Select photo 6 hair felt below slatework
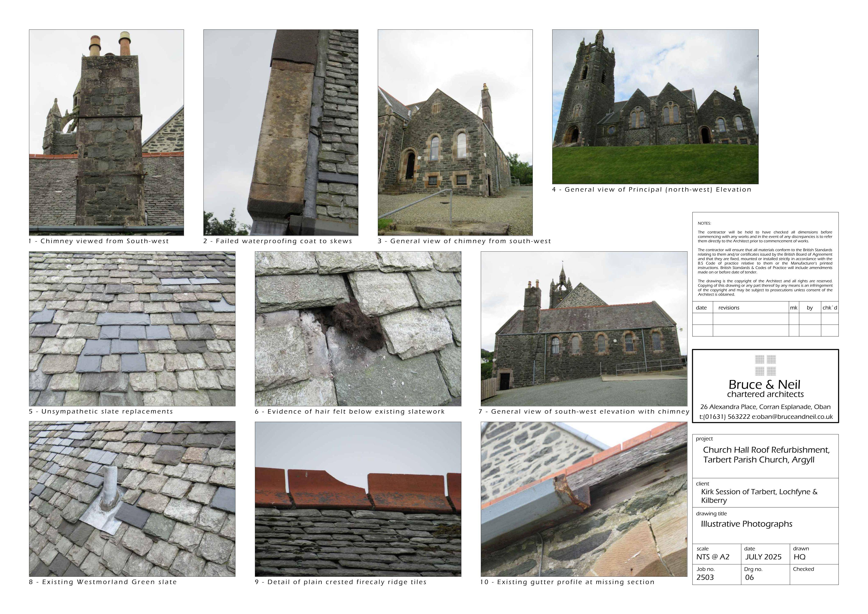Viewport: 868px width, 614px height. click(x=358, y=329)
